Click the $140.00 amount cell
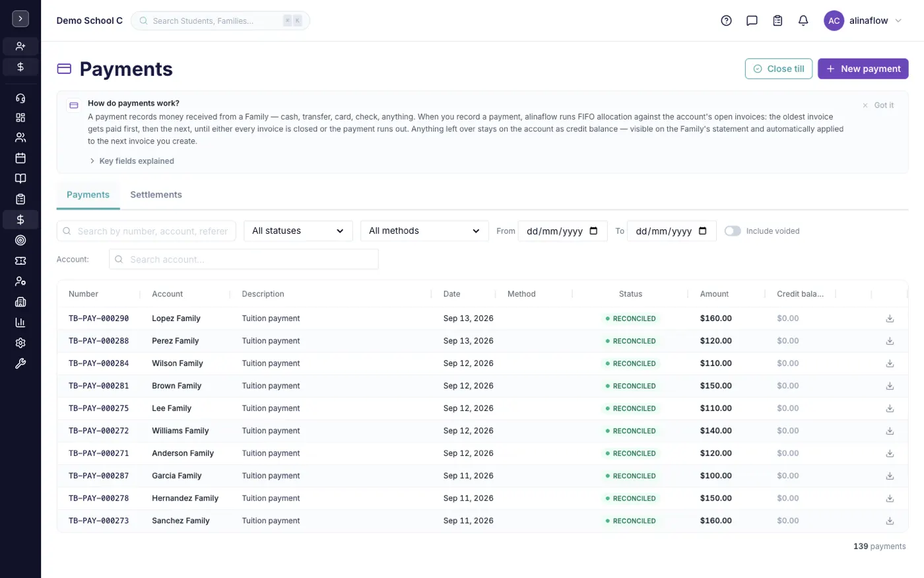 click(x=716, y=431)
